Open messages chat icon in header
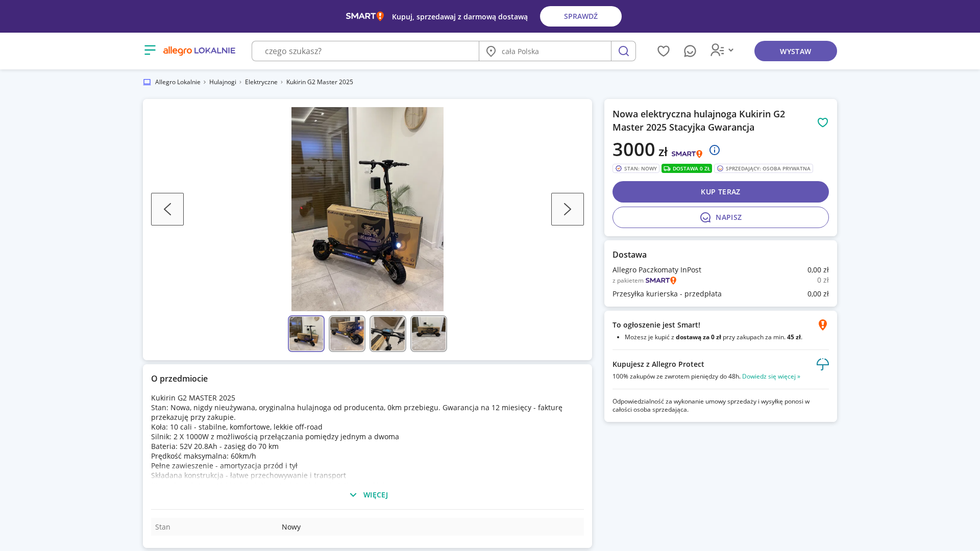This screenshot has width=980, height=551. tap(690, 51)
